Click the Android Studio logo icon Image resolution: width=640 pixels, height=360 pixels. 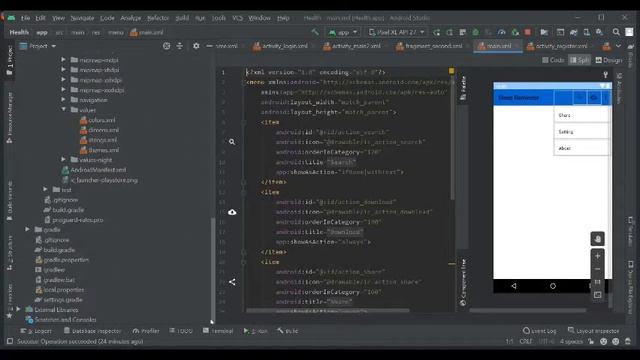click(x=11, y=18)
